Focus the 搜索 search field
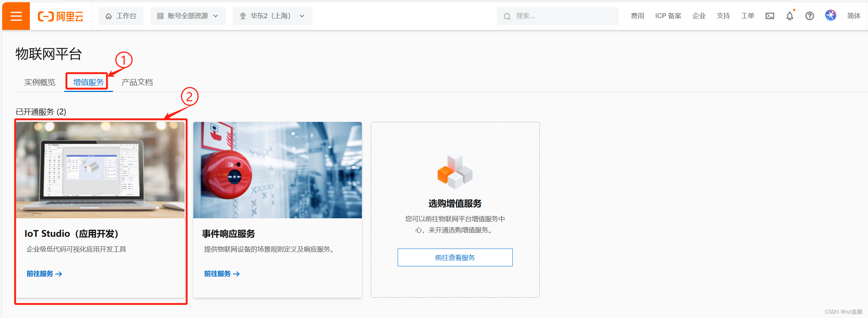Viewport: 868px width, 318px height. 557,16
